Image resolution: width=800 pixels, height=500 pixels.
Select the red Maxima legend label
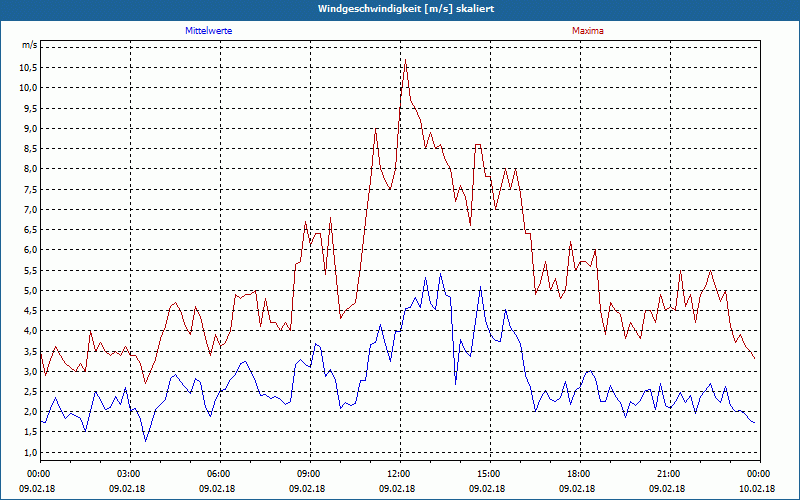pos(588,31)
